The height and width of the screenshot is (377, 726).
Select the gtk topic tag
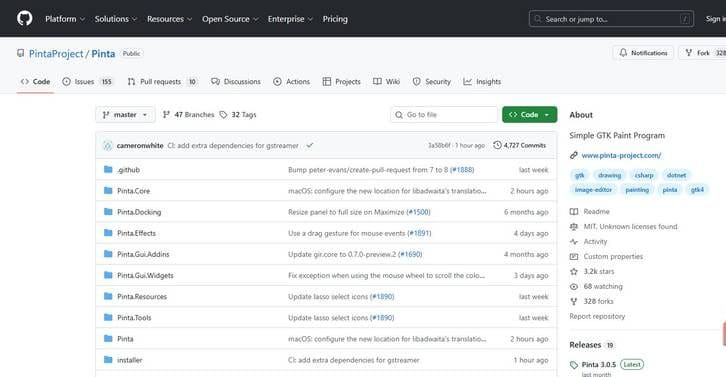[x=579, y=175]
